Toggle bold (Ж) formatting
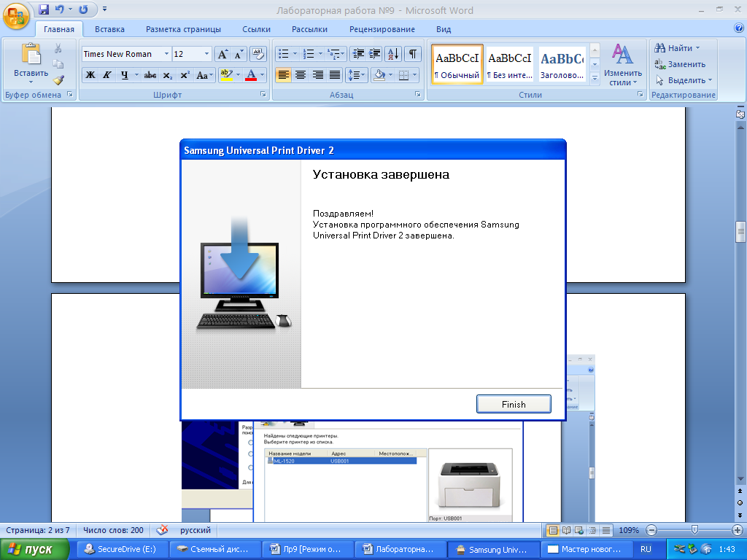The height and width of the screenshot is (560, 747). tap(90, 75)
